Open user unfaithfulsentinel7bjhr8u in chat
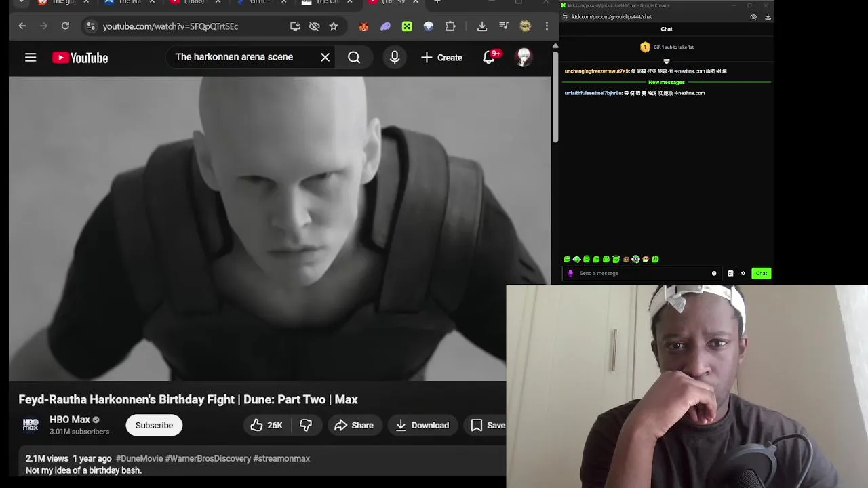868x488 pixels. click(593, 93)
